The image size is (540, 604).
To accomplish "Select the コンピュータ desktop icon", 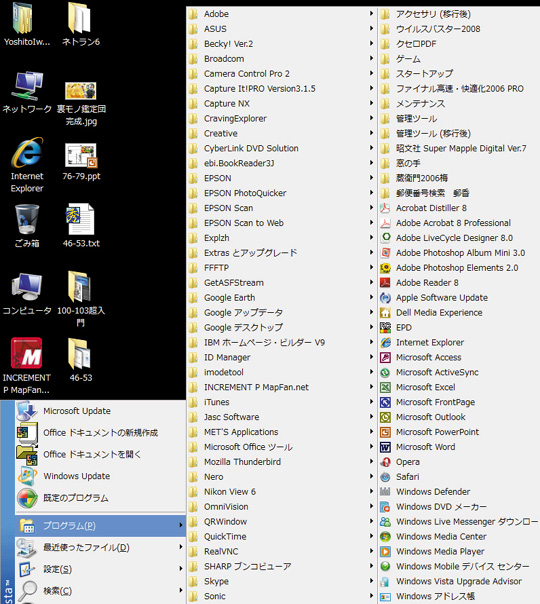I will coord(27,294).
